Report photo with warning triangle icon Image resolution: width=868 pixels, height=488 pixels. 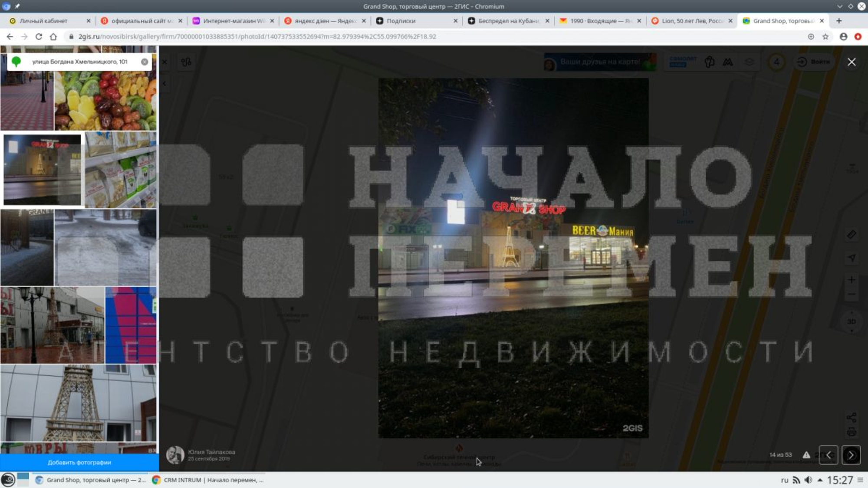coord(806,455)
